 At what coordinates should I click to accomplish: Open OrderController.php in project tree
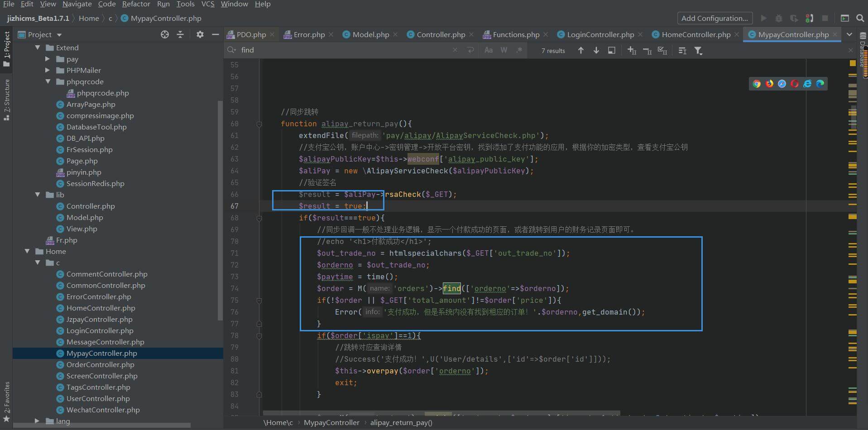pos(100,364)
